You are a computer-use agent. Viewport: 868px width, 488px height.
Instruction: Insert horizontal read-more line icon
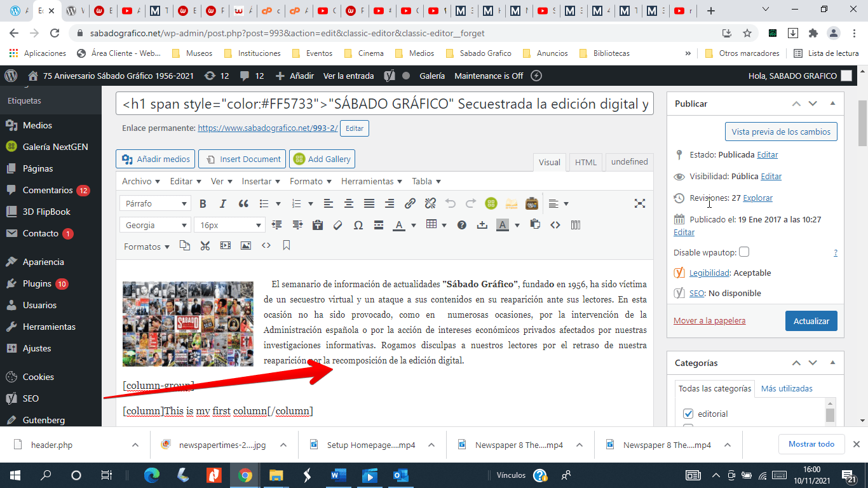click(x=379, y=225)
